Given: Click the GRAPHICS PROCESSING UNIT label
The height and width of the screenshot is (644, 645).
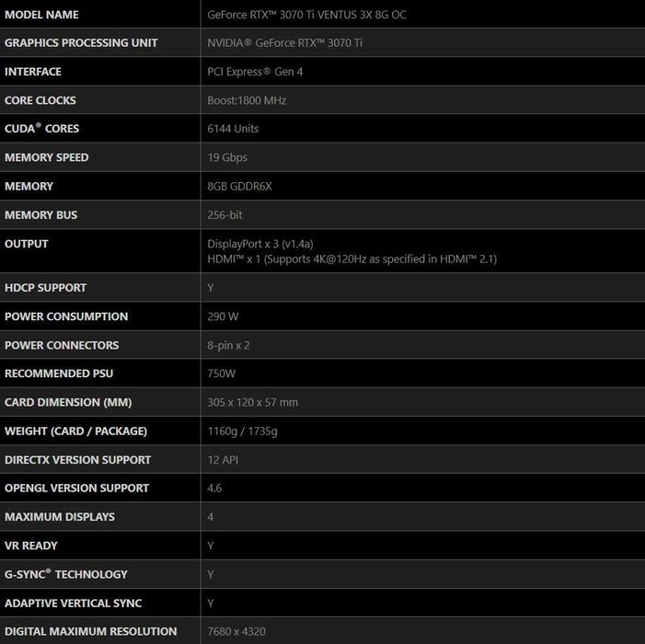Looking at the screenshot, I should coord(81,43).
